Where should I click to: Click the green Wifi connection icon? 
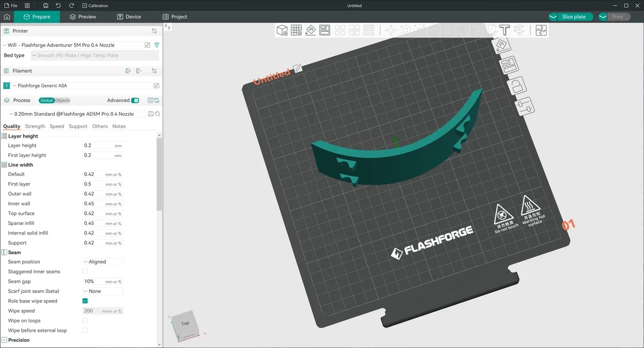[157, 45]
